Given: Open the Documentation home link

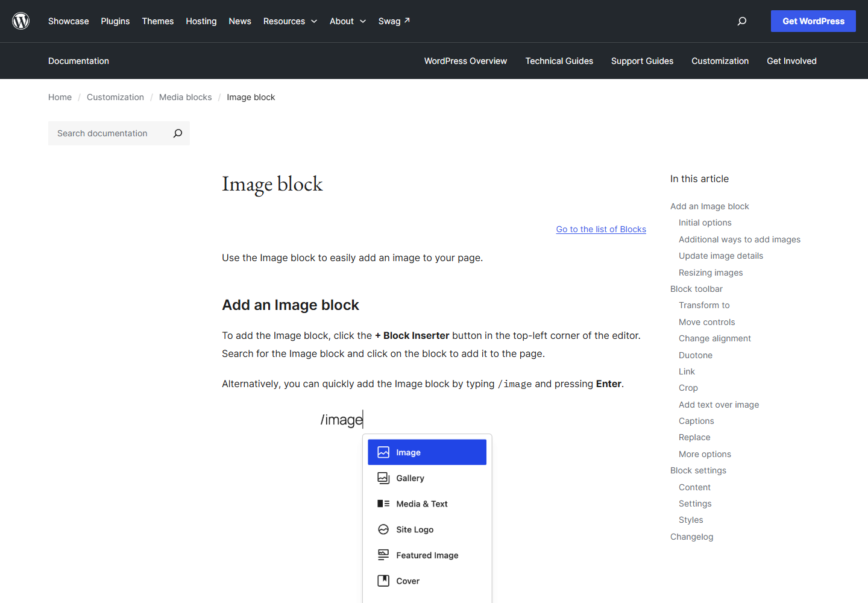Looking at the screenshot, I should point(78,61).
